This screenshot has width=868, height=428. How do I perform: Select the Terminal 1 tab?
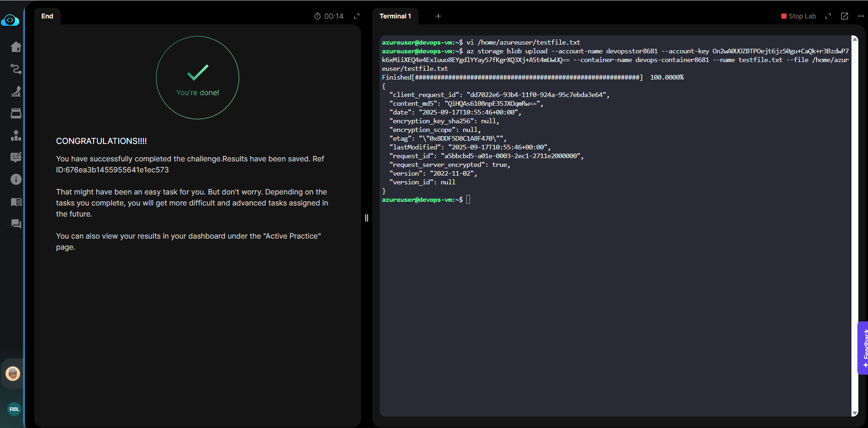395,16
